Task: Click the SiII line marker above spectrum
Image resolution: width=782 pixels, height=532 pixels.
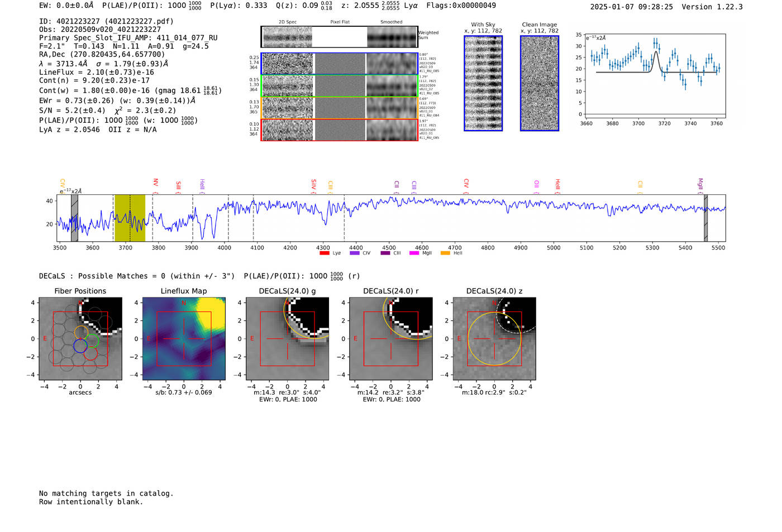Action: click(178, 187)
